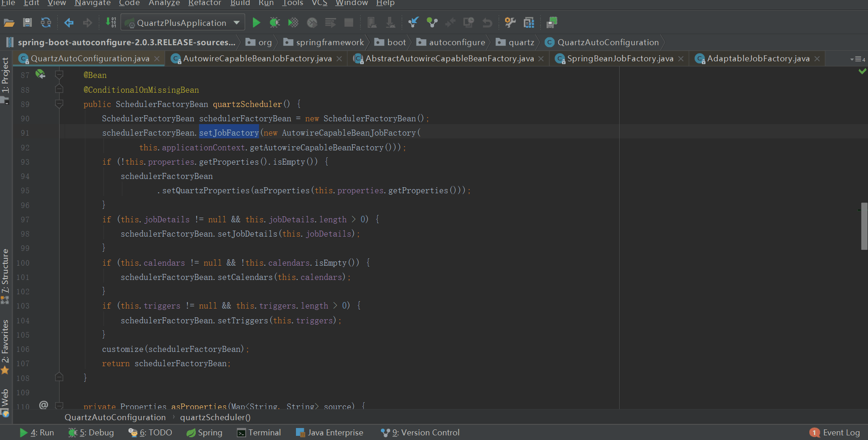Open Settings with the wrench icon
Viewport: 868px width, 440px height.
tap(510, 22)
